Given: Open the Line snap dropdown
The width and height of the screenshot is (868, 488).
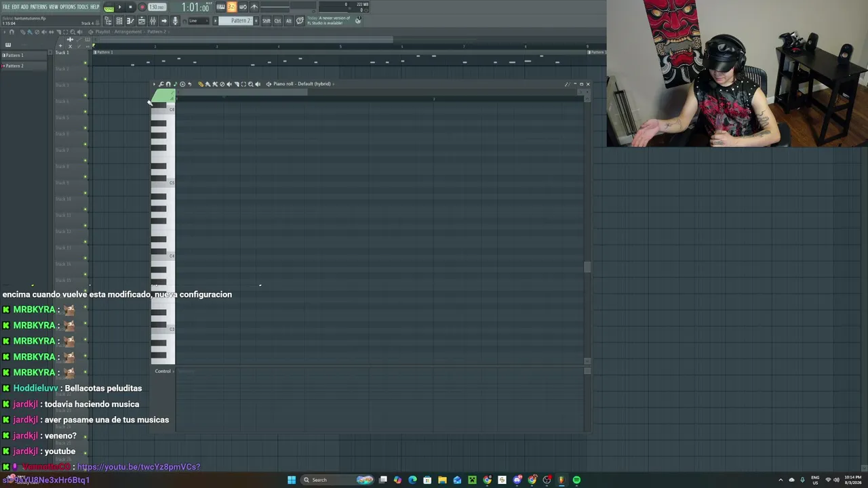Looking at the screenshot, I should 197,21.
